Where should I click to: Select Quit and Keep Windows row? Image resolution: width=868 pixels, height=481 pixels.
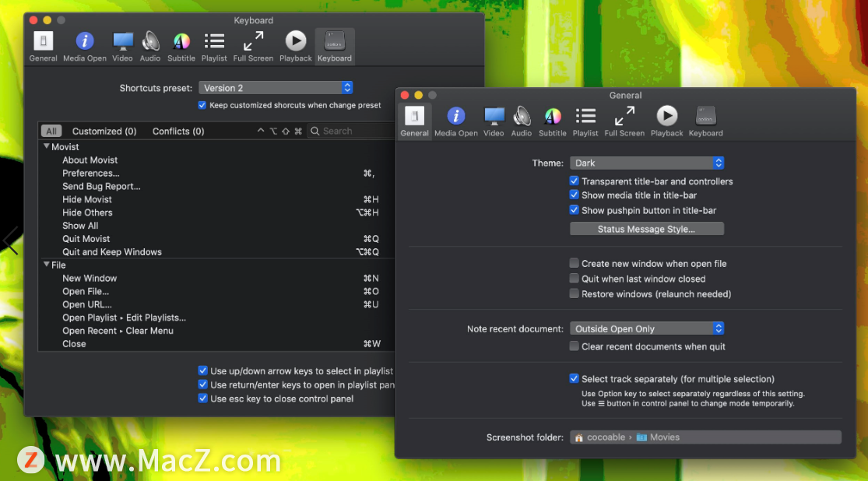click(217, 252)
